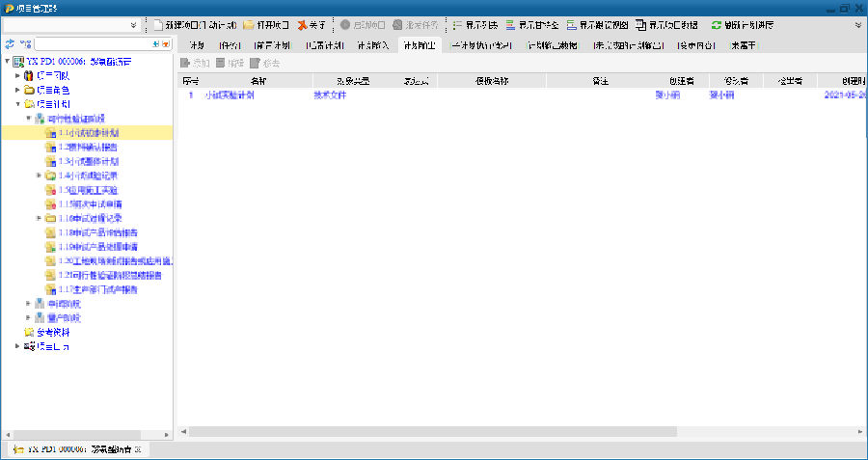
Task: Click the 编辑 (Edit) button
Action: [230, 63]
